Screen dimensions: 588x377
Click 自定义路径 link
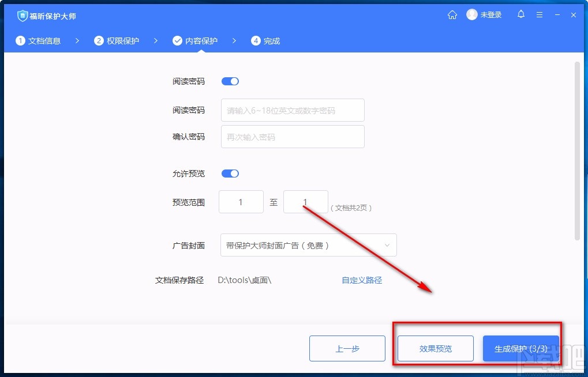362,280
